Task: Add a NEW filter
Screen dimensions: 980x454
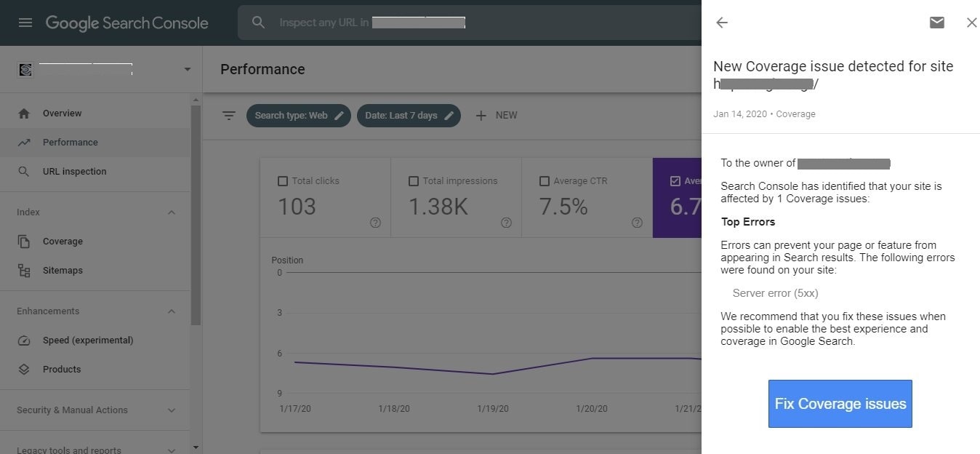Action: pyautogui.click(x=497, y=116)
